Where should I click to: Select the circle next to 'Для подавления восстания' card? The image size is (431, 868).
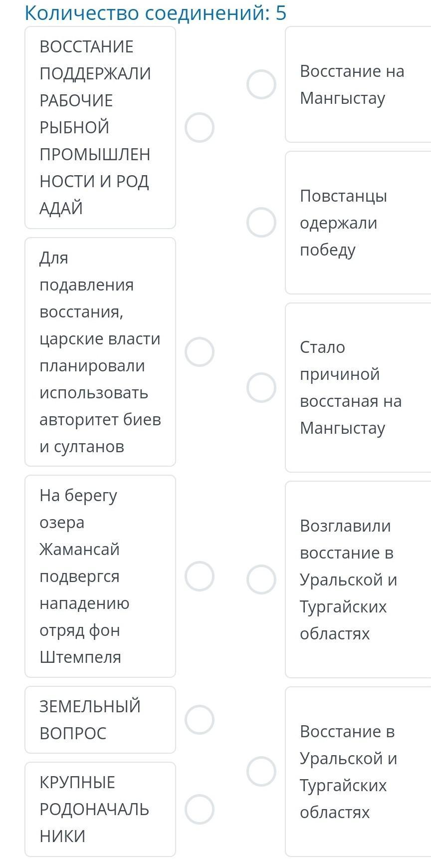click(x=200, y=352)
